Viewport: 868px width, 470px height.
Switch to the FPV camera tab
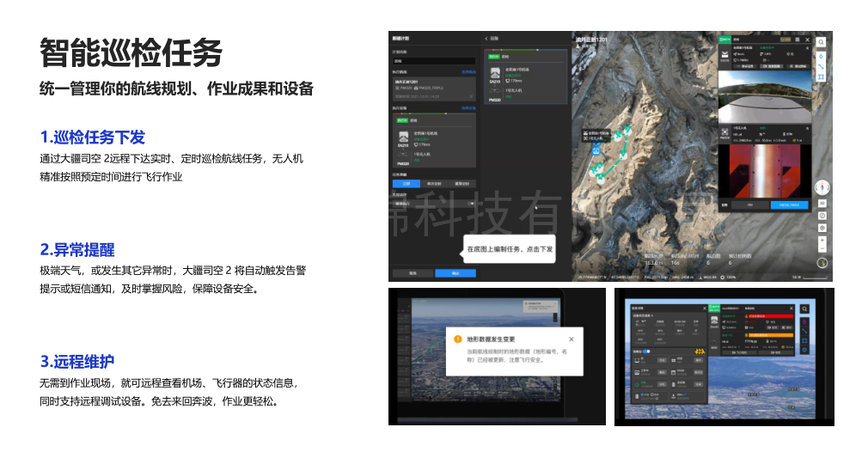point(751,205)
